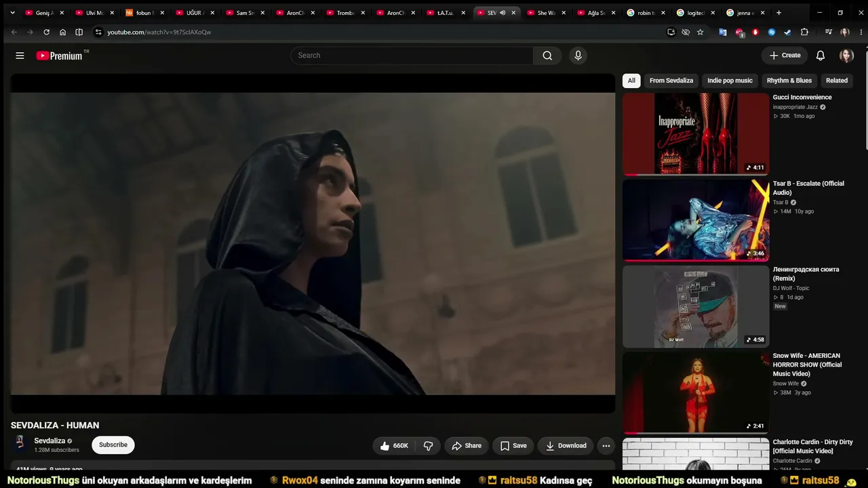This screenshot has width=868, height=488.
Task: Toggle the browser split view icon
Action: (79, 32)
